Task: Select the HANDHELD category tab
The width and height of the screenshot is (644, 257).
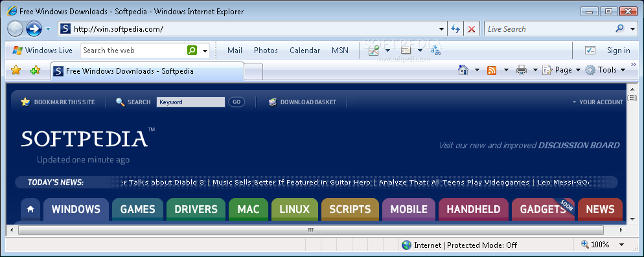Action: (474, 209)
